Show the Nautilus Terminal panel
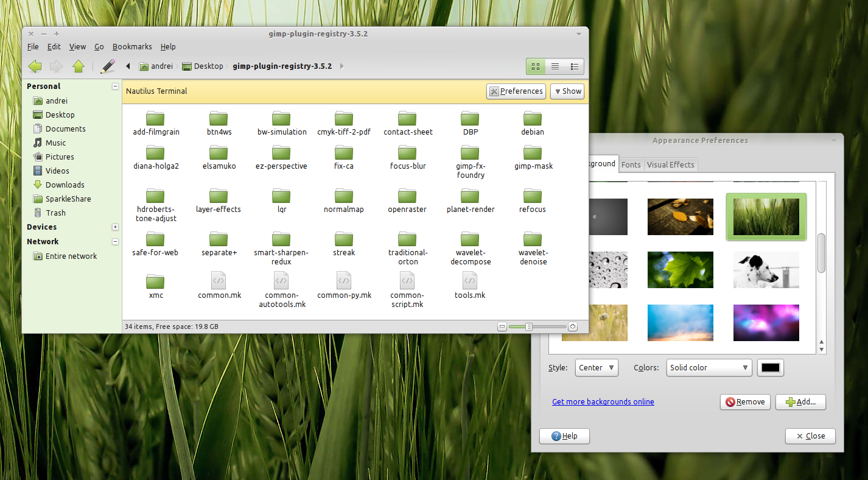Screen dimensions: 868x480 click(x=567, y=91)
